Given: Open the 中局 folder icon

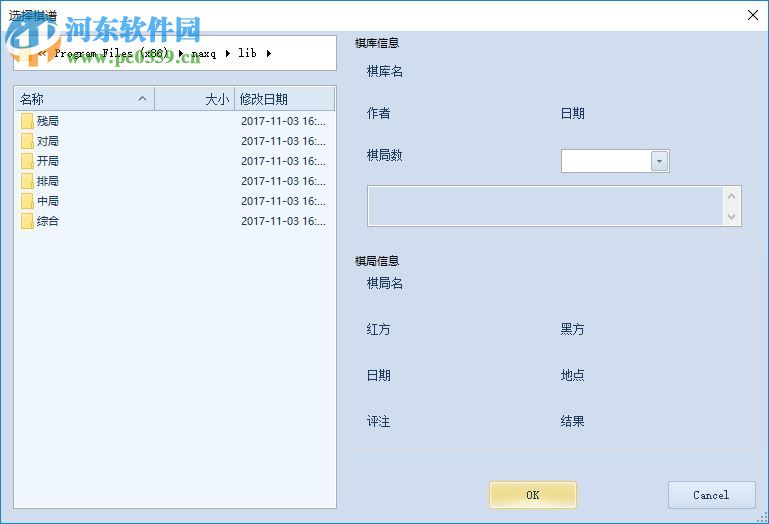Looking at the screenshot, I should pos(27,201).
